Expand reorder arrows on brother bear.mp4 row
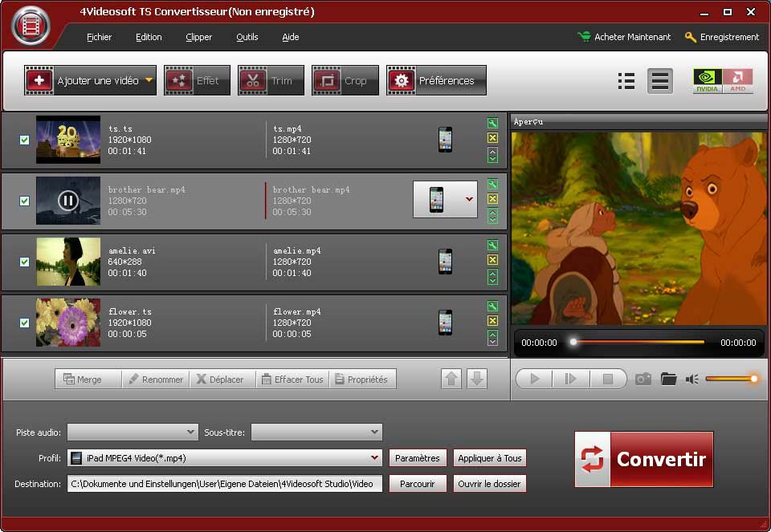Screen dimensions: 771x532 point(492,216)
